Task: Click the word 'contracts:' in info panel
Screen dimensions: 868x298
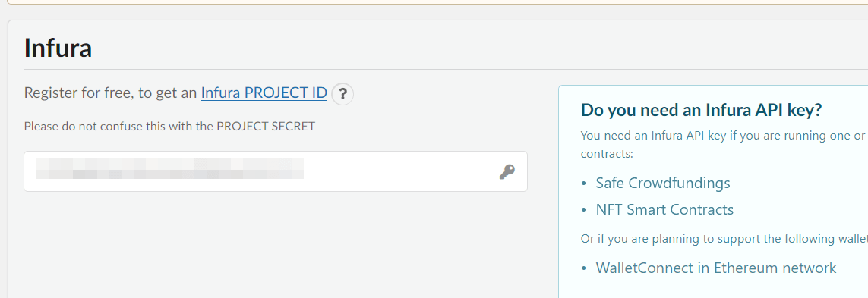Action: click(x=607, y=153)
